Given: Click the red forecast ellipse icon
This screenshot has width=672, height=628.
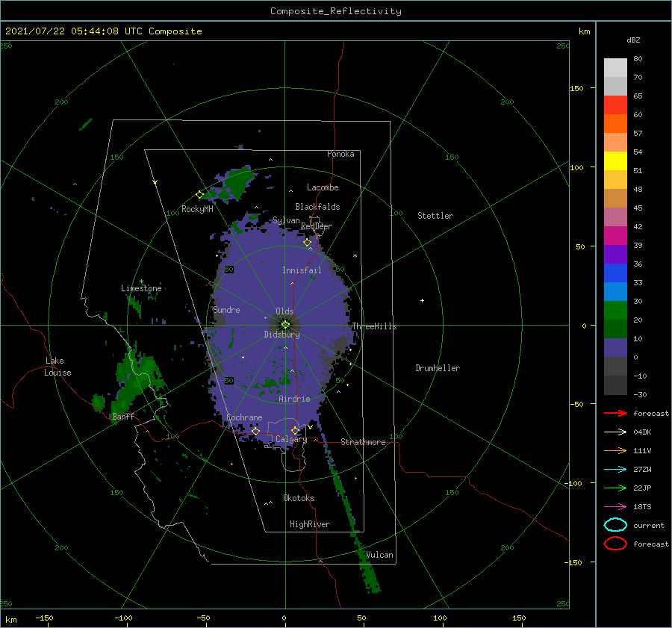Looking at the screenshot, I should (x=615, y=543).
